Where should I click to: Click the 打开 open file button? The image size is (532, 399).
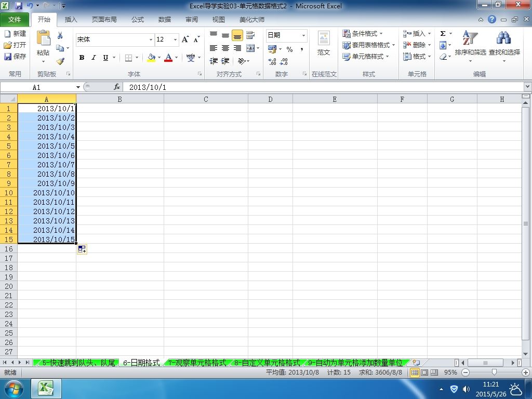click(15, 45)
